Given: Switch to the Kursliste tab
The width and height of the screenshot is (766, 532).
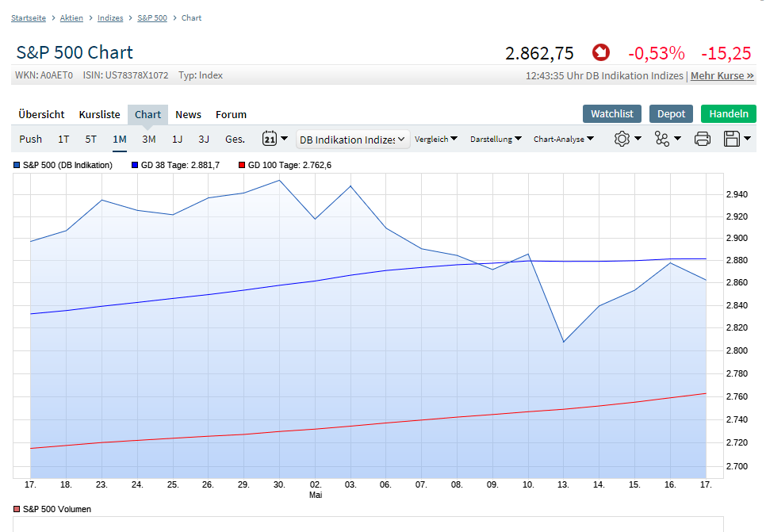Looking at the screenshot, I should pos(100,114).
